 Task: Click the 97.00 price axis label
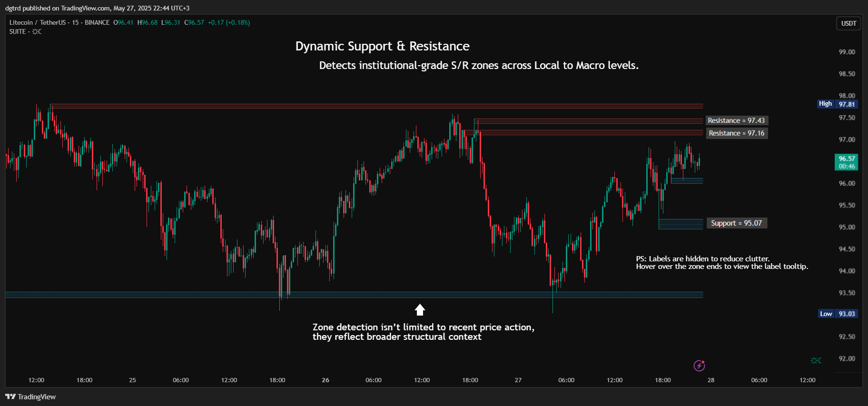point(847,139)
